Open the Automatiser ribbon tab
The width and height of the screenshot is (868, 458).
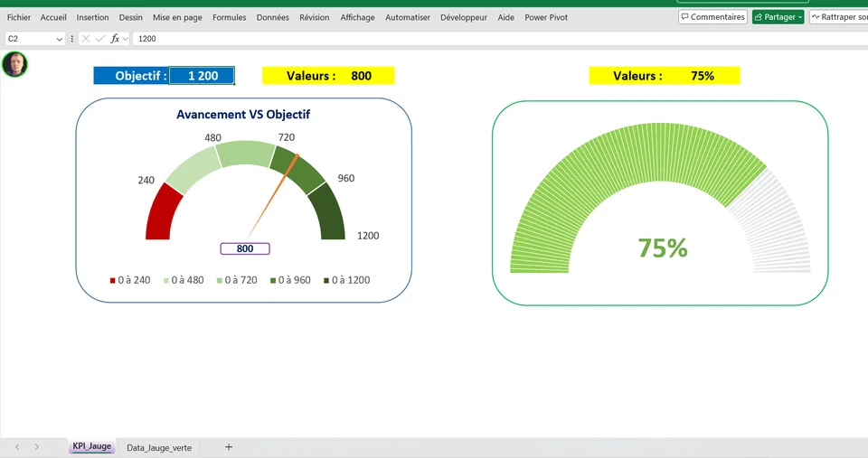click(x=408, y=17)
